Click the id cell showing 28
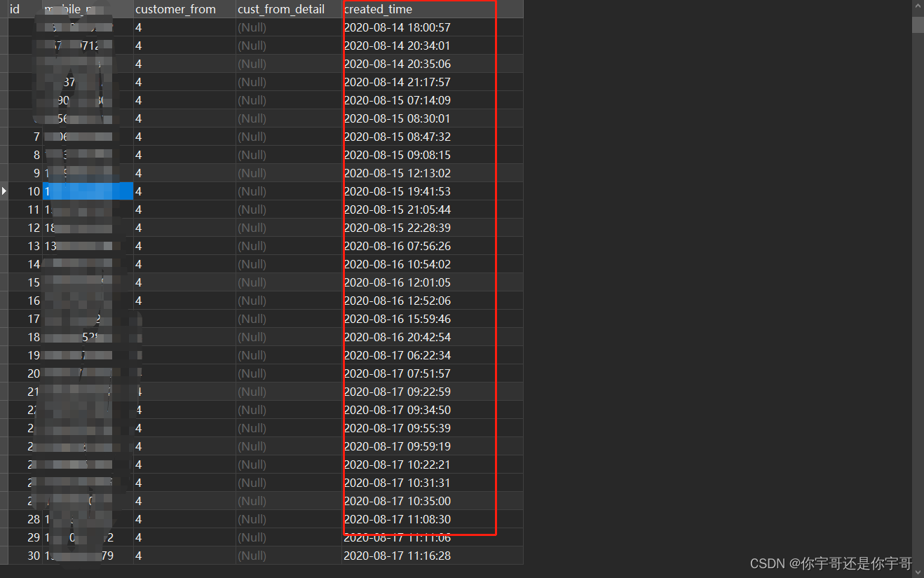Image resolution: width=924 pixels, height=578 pixels. coord(25,519)
